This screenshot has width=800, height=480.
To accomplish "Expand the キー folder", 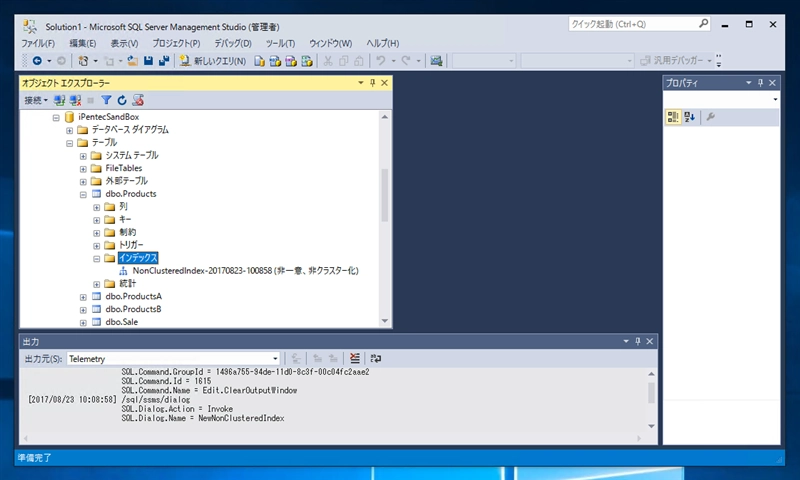I will point(96,220).
